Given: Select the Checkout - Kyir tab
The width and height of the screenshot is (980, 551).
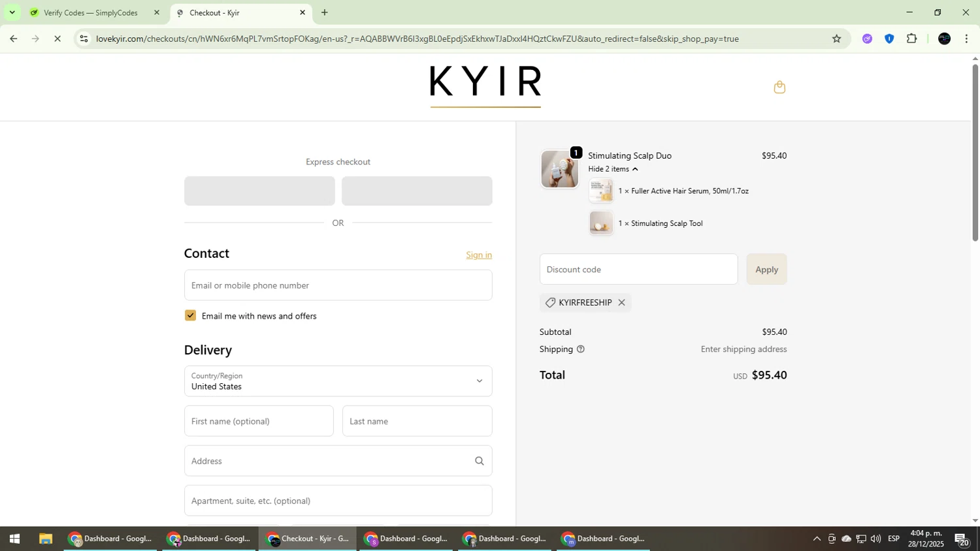Looking at the screenshot, I should tap(241, 12).
